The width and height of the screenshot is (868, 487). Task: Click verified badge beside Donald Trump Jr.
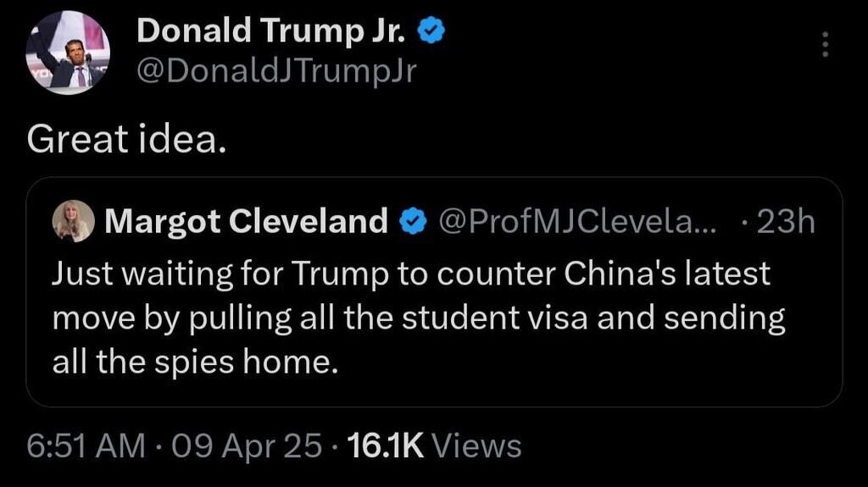tap(434, 33)
